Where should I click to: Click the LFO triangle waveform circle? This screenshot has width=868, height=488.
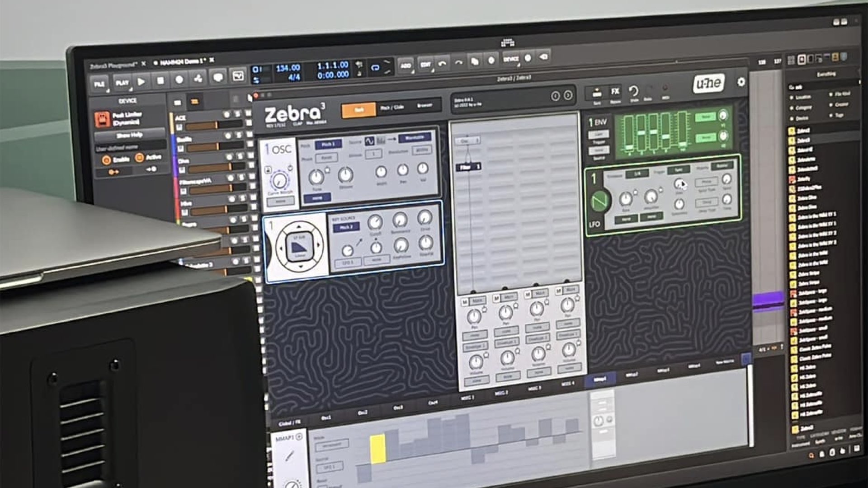pyautogui.click(x=600, y=201)
